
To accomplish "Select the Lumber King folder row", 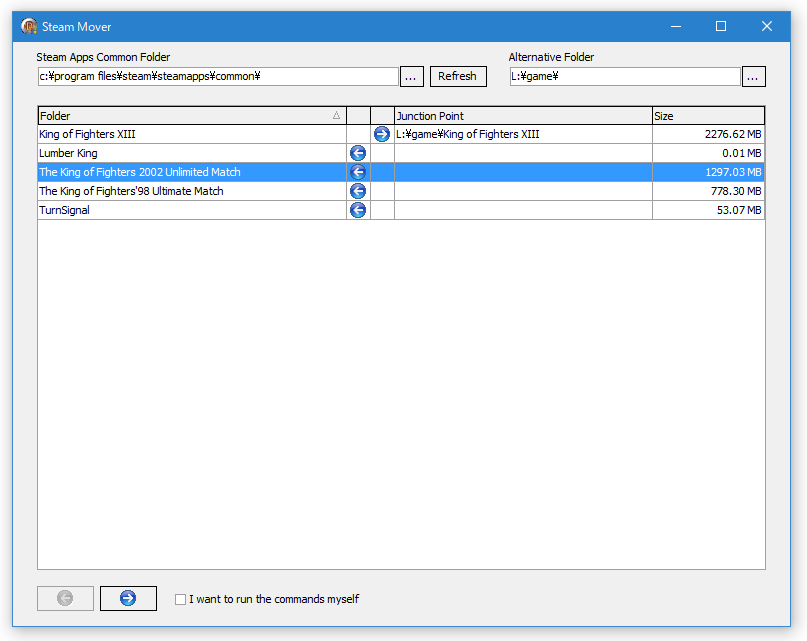I will (401, 153).
